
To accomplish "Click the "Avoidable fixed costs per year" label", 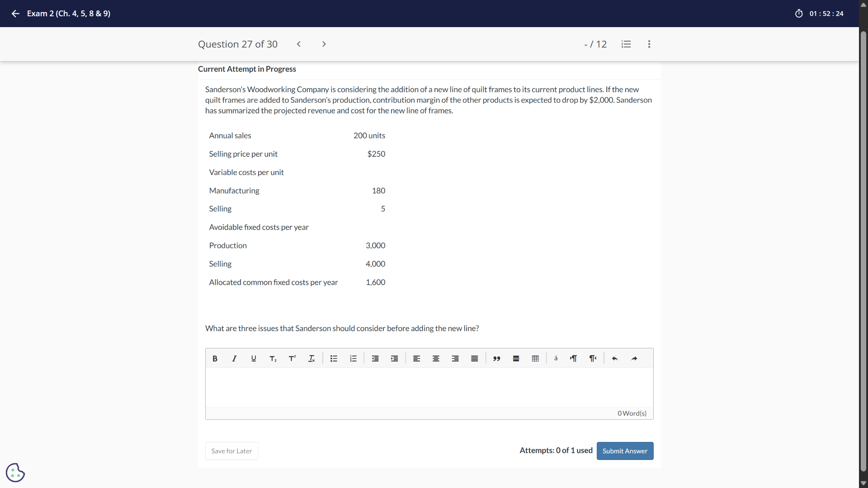I will point(259,227).
